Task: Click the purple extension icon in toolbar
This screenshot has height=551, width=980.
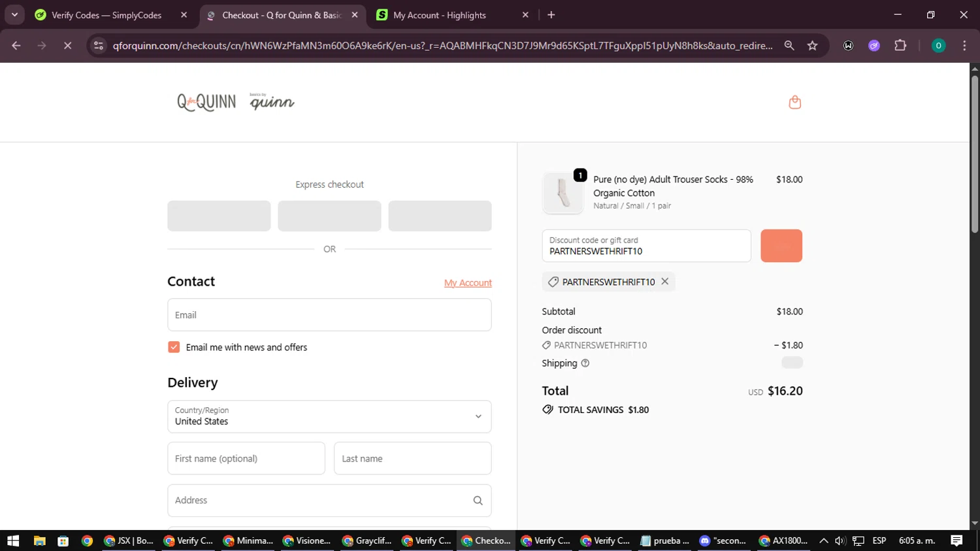Action: (x=874, y=45)
